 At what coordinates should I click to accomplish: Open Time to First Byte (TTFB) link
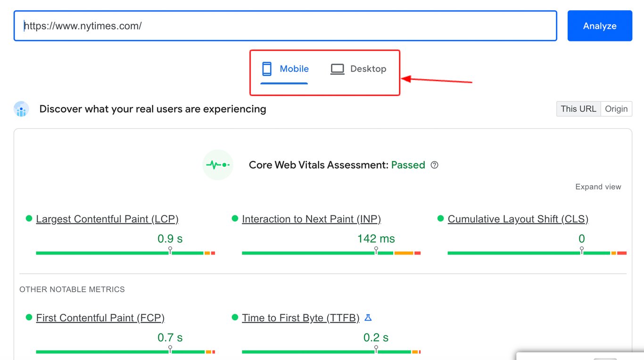point(300,318)
